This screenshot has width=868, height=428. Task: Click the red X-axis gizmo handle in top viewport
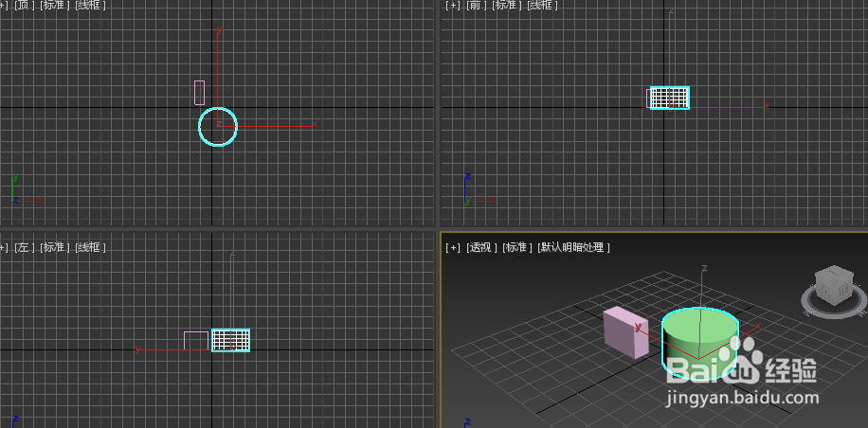click(x=314, y=124)
